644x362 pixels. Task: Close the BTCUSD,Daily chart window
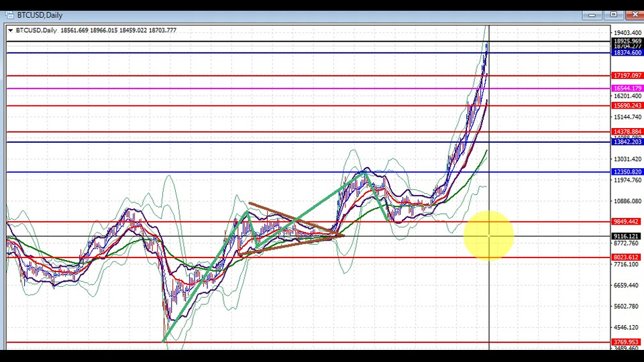click(x=635, y=15)
